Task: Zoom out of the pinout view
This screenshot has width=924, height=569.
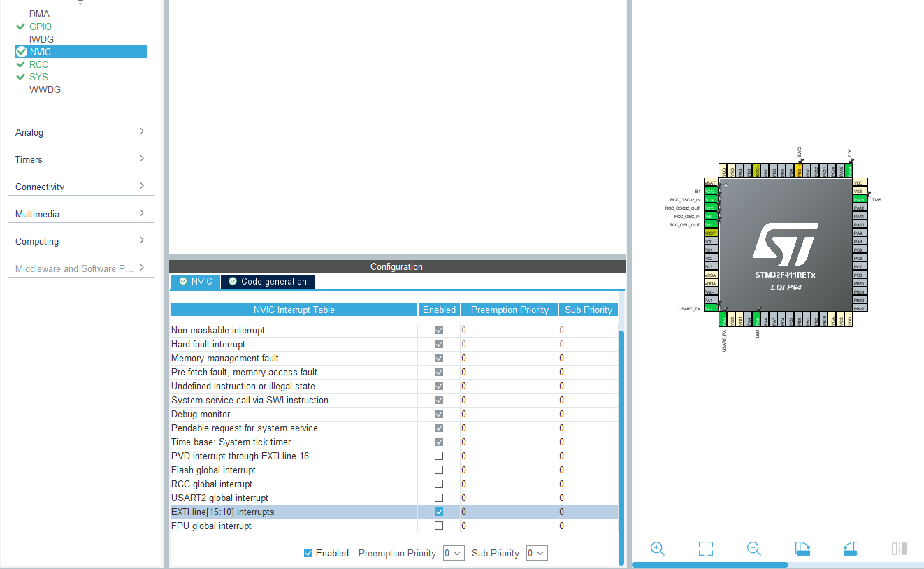Action: pyautogui.click(x=753, y=549)
